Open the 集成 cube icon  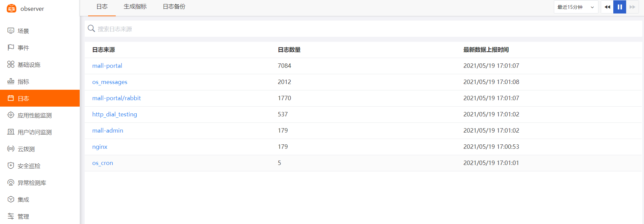click(11, 199)
